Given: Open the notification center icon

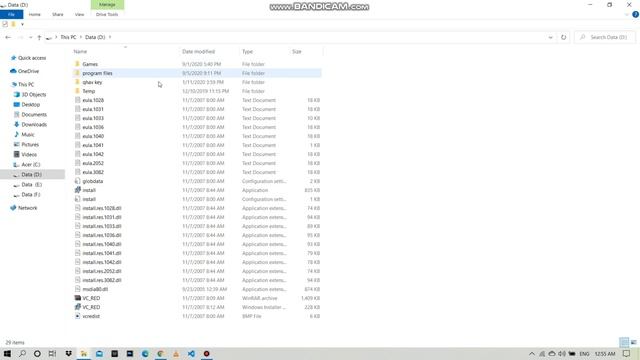Looking at the screenshot, I should coord(627,353).
